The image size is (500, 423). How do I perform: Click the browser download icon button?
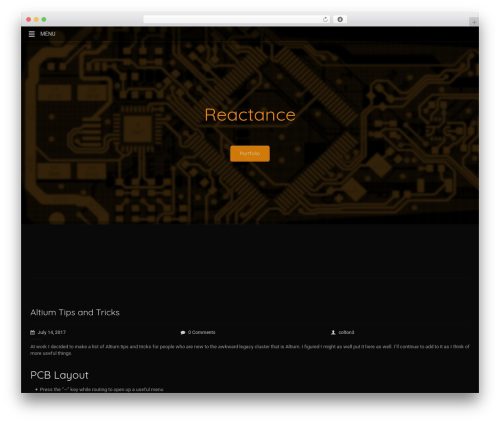[340, 19]
